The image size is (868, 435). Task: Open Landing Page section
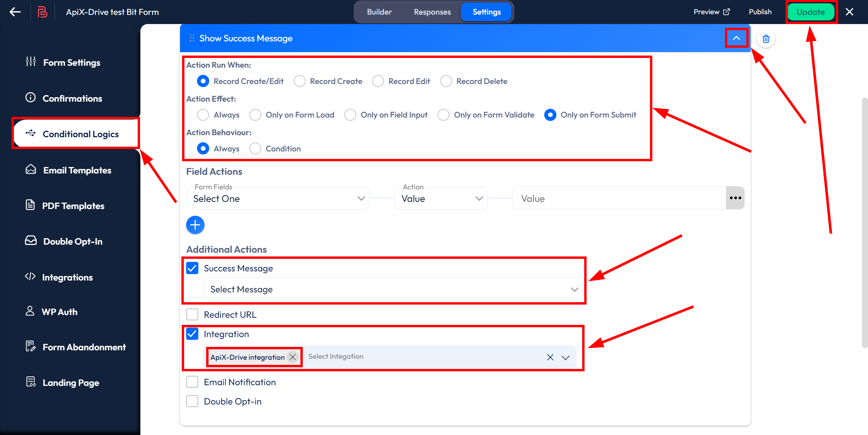71,382
